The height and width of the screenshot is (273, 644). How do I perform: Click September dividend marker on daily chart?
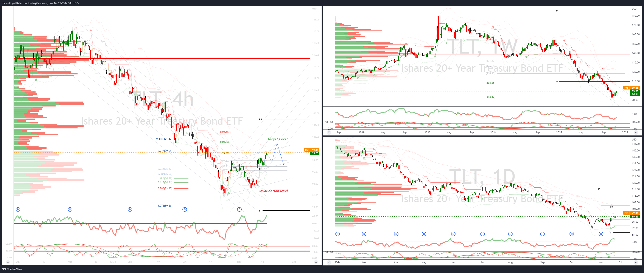pos(543,234)
